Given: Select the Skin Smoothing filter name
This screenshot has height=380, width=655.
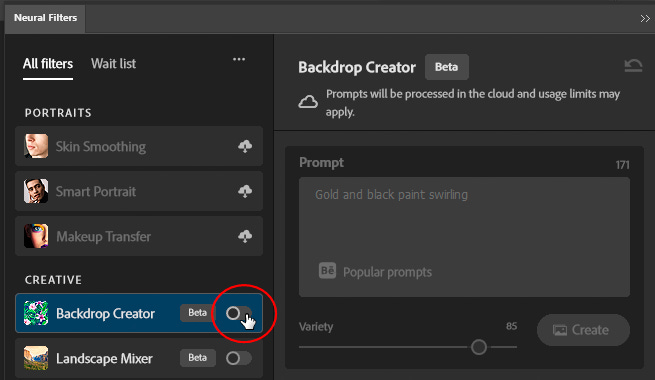Looking at the screenshot, I should coord(101,147).
